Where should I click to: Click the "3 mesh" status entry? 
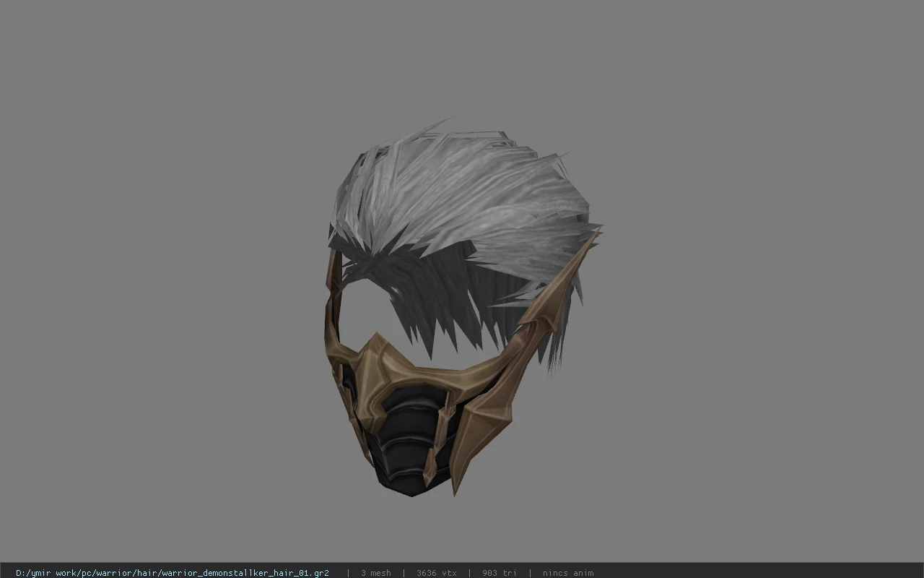click(375, 573)
